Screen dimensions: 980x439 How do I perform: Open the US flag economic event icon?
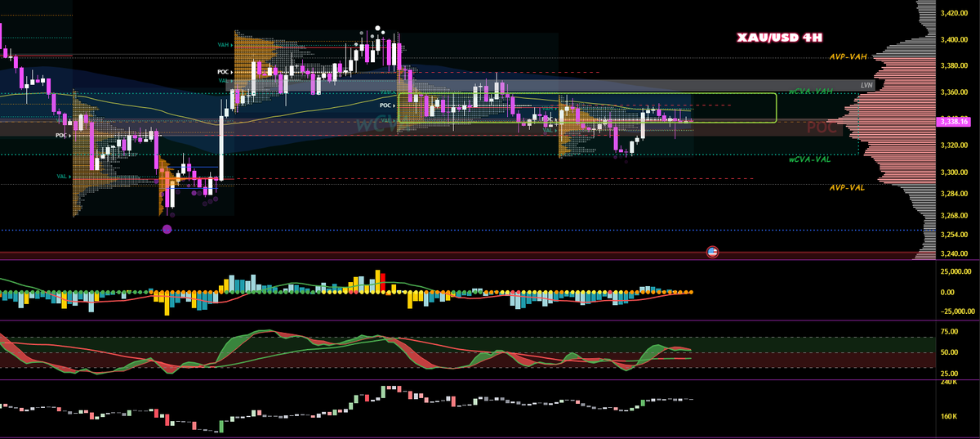coord(712,252)
